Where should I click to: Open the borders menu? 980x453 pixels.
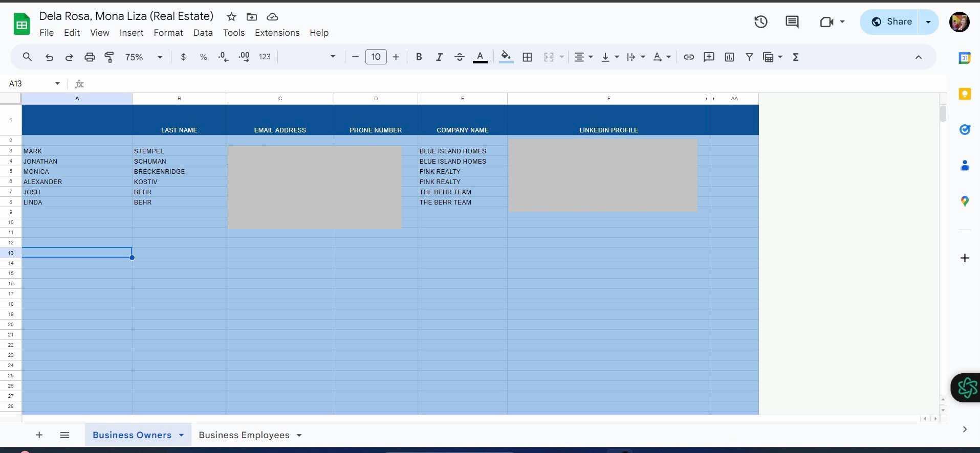click(x=527, y=57)
